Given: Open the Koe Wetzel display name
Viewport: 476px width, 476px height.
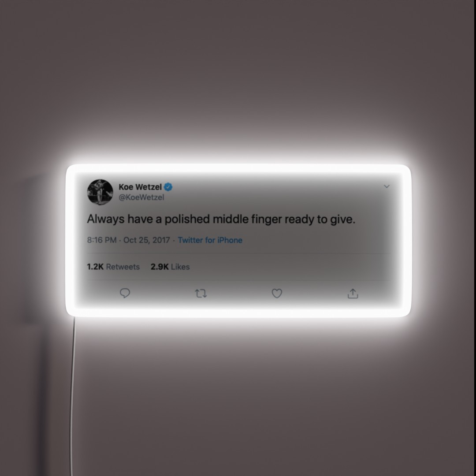Looking at the screenshot, I should (140, 187).
